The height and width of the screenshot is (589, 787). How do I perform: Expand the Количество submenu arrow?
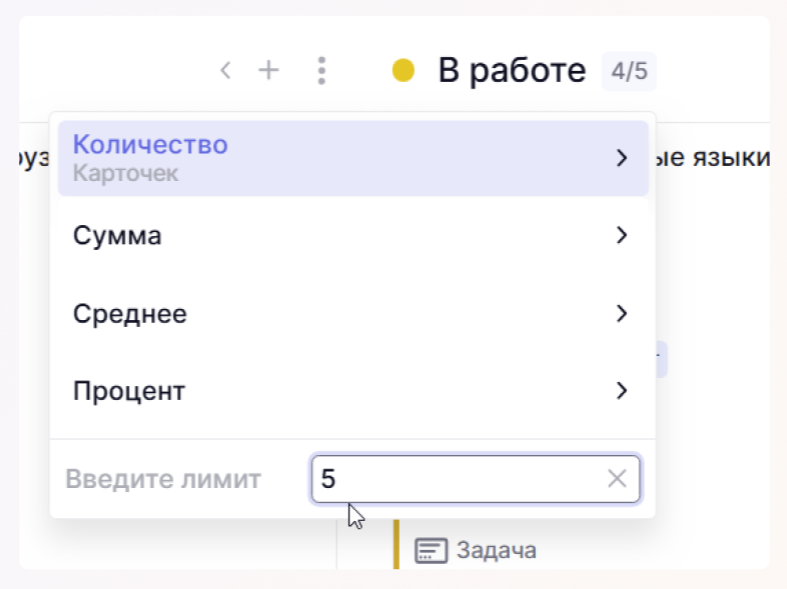point(621,158)
